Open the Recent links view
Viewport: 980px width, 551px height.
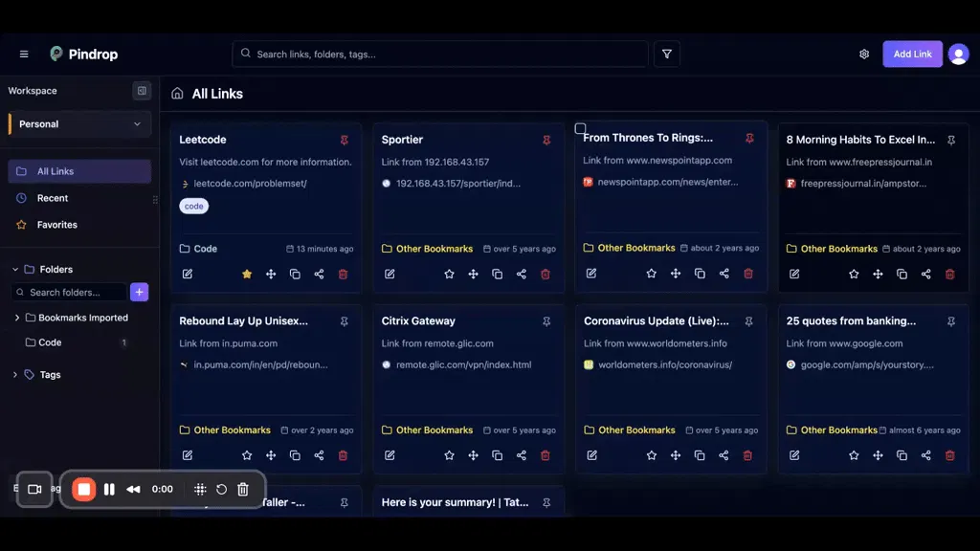(79, 198)
